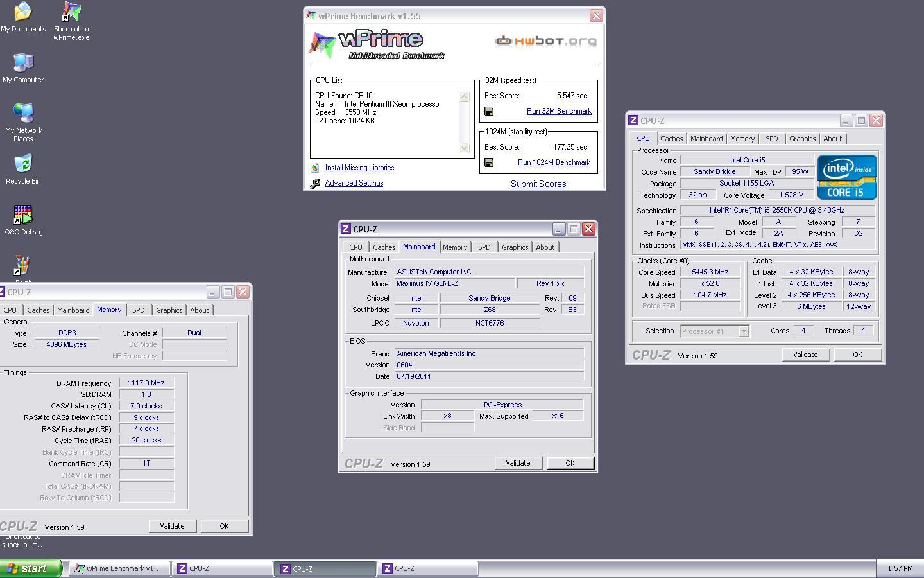Open About tab in processor CPU-Z window

[x=832, y=139]
